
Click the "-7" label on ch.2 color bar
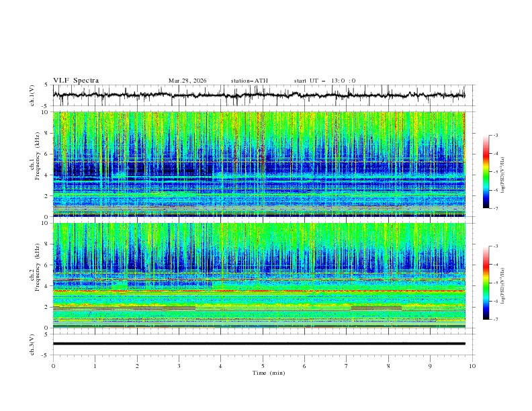click(x=495, y=320)
